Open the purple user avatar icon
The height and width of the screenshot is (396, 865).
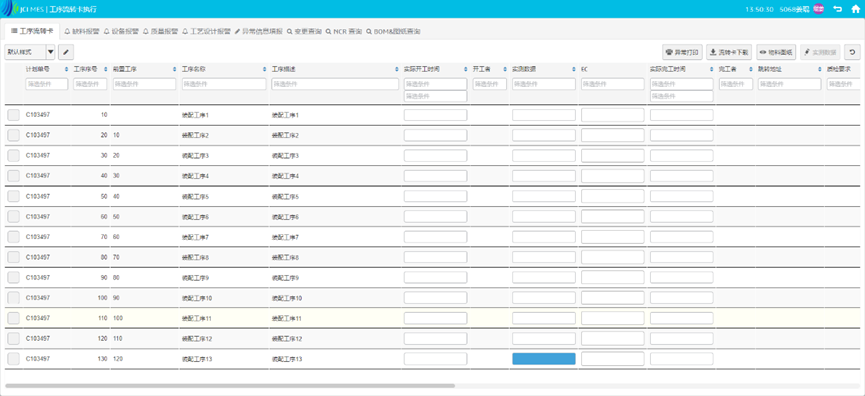pos(819,9)
